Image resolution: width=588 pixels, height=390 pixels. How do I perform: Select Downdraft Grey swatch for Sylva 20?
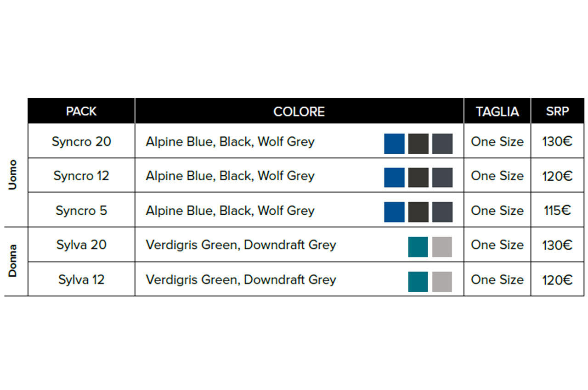(442, 247)
